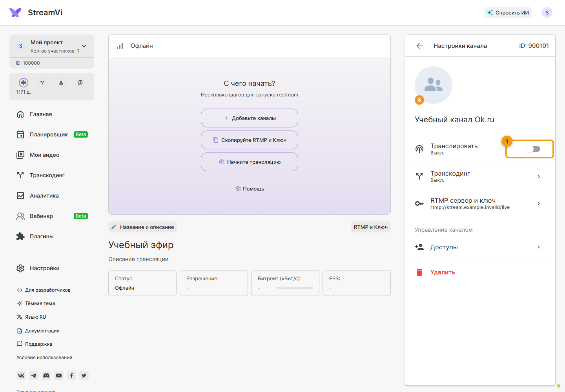
Task: Expand the Мой проект project selector
Action: [52, 46]
